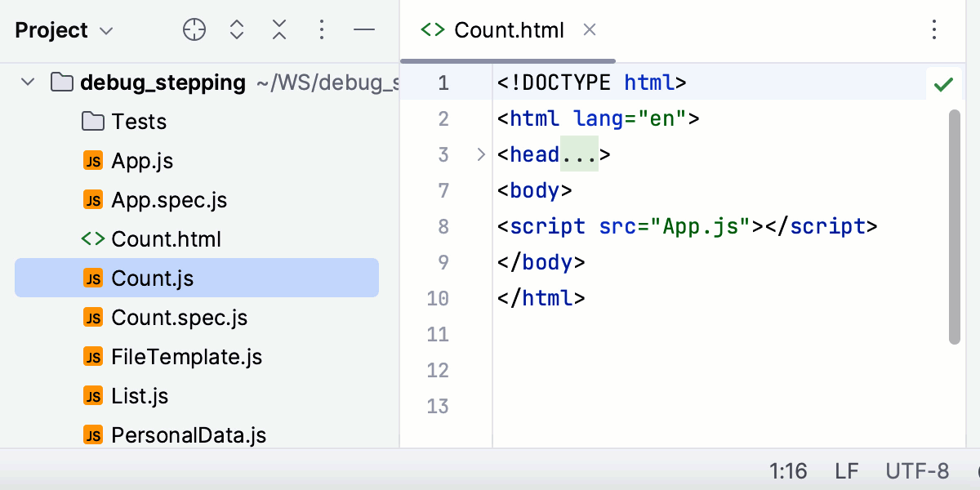
Task: Expand all items in the Project tree
Action: (236, 29)
